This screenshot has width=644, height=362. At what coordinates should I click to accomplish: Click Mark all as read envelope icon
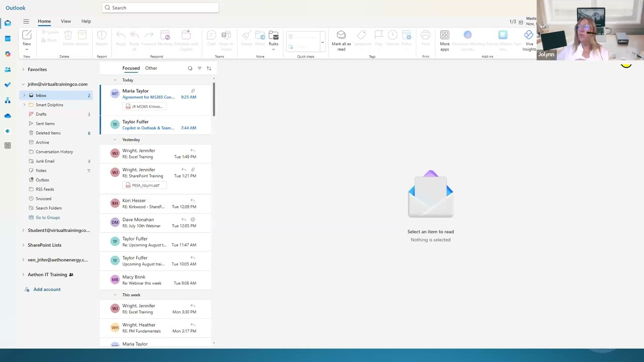tap(341, 35)
